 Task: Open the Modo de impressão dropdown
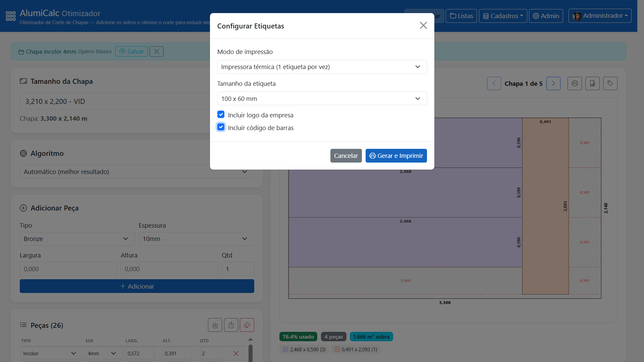point(322,67)
